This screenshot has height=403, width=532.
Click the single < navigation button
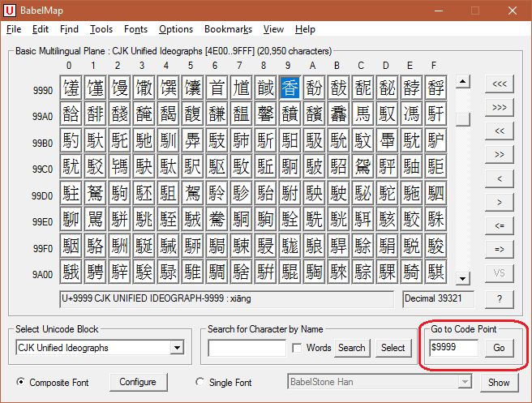coord(499,178)
